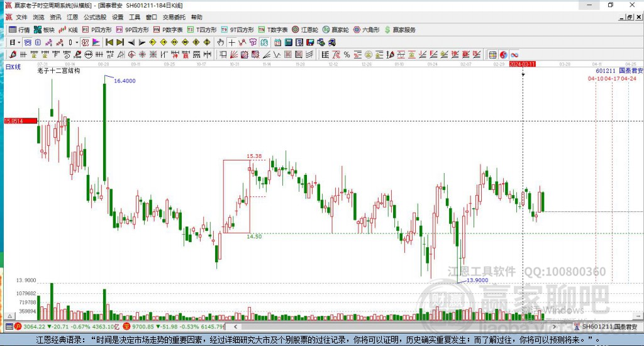The width and height of the screenshot is (644, 346).
Task: Click the red-blue yin-yang icon
Action: (x=504, y=55)
